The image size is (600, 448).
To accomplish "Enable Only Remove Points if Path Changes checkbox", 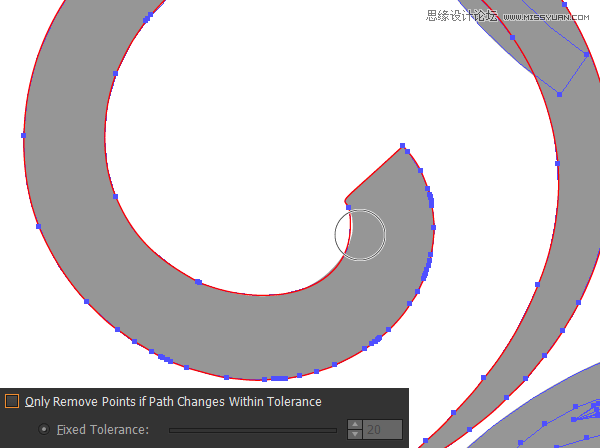I will point(12,401).
